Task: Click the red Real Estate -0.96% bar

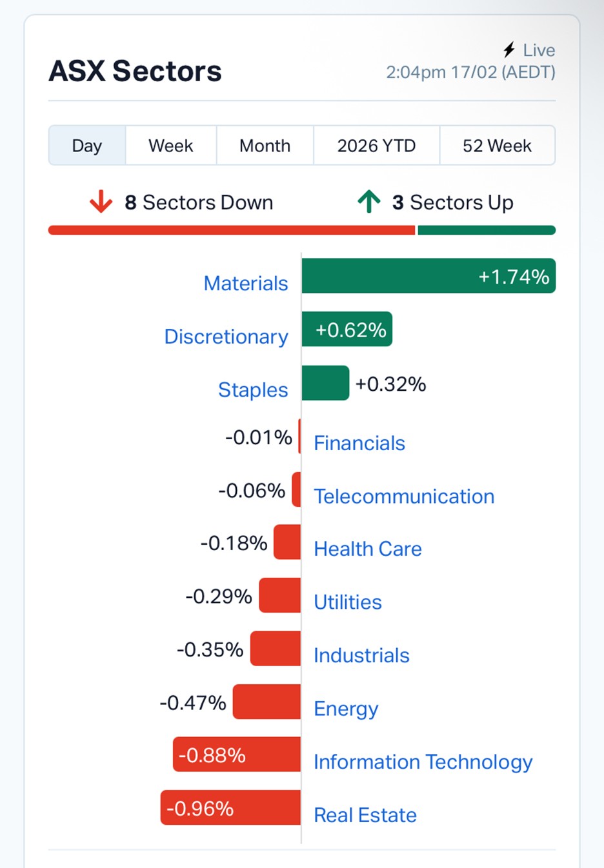Action: 230,807
